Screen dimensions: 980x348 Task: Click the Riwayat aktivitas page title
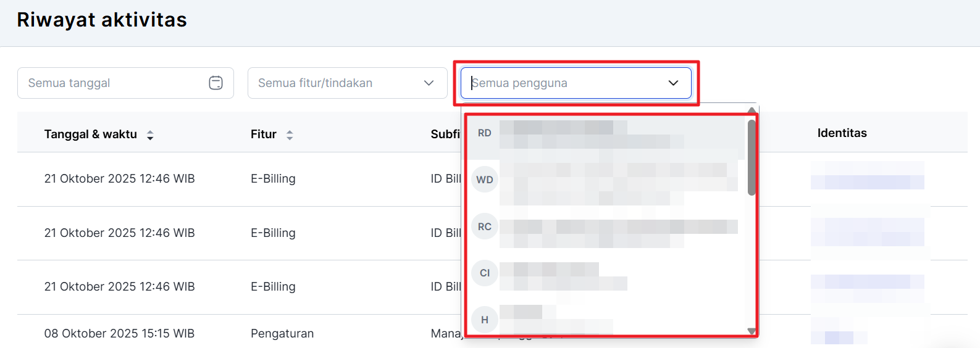[x=102, y=20]
